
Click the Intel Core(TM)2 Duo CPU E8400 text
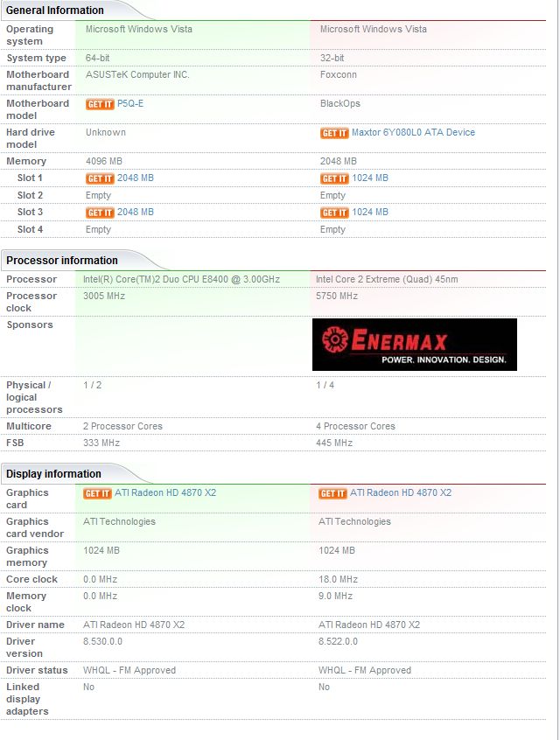click(x=181, y=279)
